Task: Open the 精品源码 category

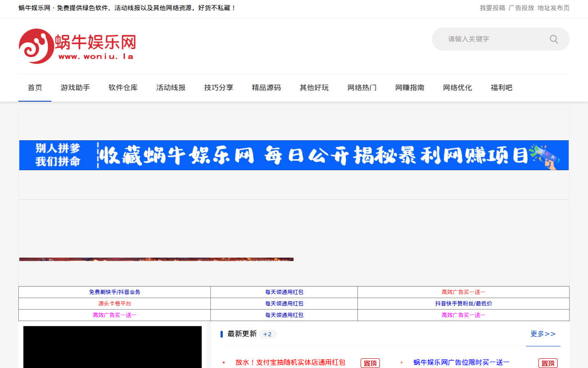Action: (266, 87)
